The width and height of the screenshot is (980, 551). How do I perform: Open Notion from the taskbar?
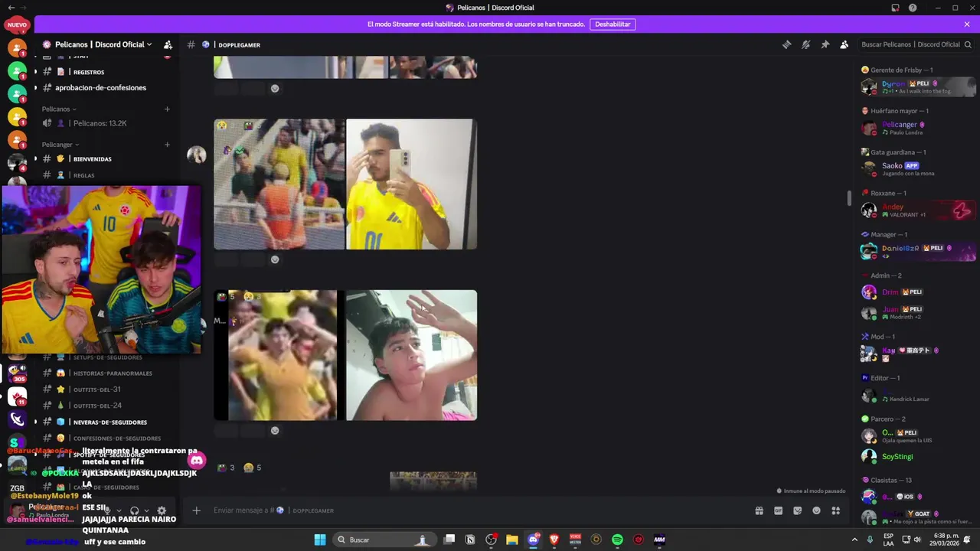(x=470, y=540)
